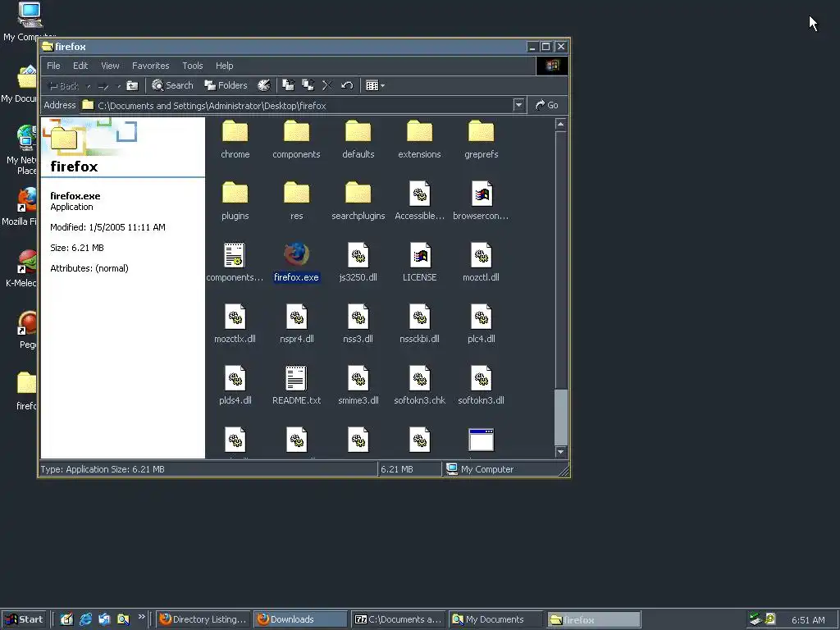Select the mozctlx.dll file
Screen dimensions: 840x630
[x=235, y=324]
